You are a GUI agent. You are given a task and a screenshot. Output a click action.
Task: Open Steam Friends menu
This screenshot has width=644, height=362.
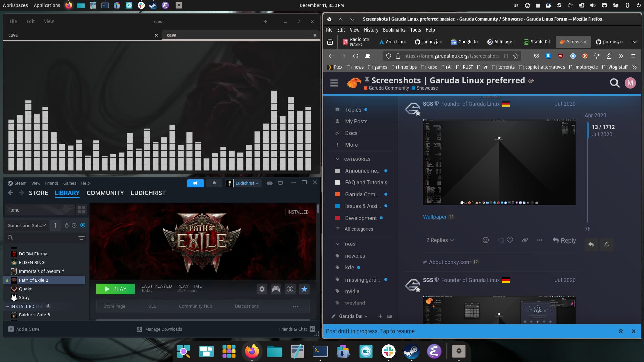(52, 183)
